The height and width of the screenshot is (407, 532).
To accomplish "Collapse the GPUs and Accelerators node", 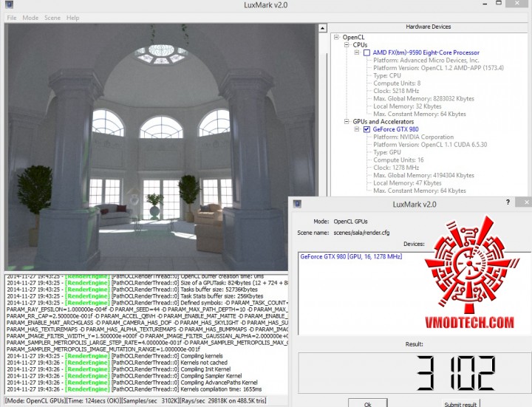I will 347,121.
